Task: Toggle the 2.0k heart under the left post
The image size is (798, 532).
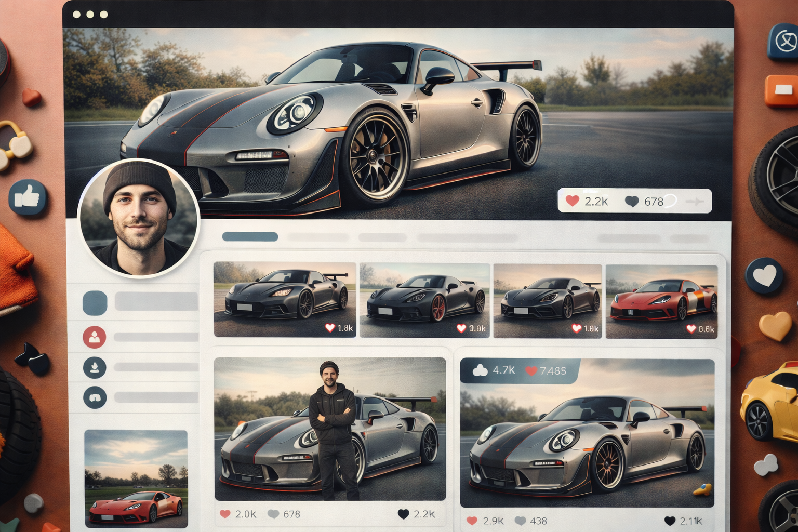Action: point(225,513)
